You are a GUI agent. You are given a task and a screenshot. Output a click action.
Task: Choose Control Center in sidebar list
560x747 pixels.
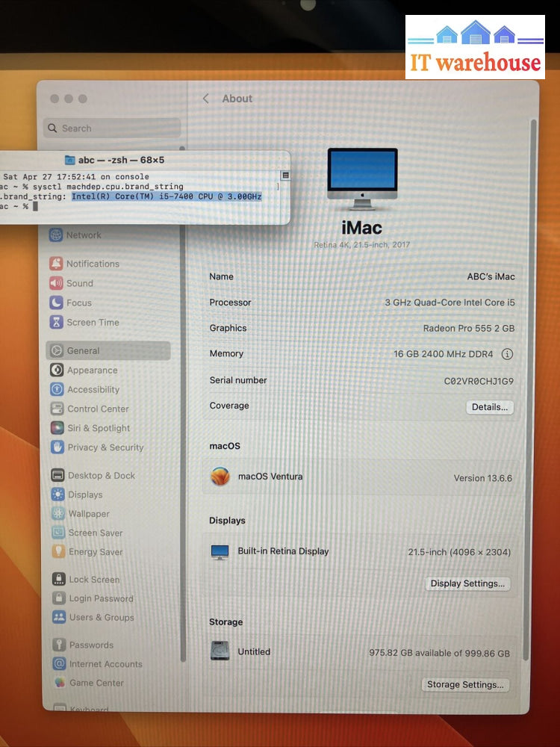(98, 409)
